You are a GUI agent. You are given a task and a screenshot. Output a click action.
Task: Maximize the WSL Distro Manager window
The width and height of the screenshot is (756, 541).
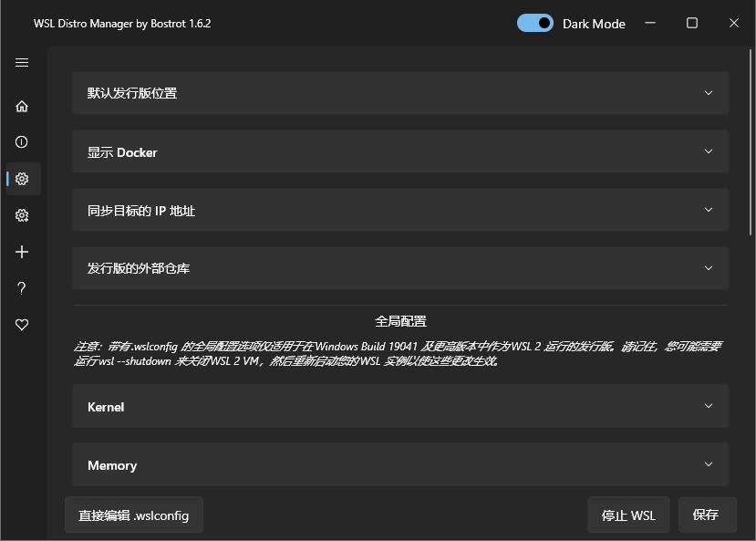click(692, 24)
